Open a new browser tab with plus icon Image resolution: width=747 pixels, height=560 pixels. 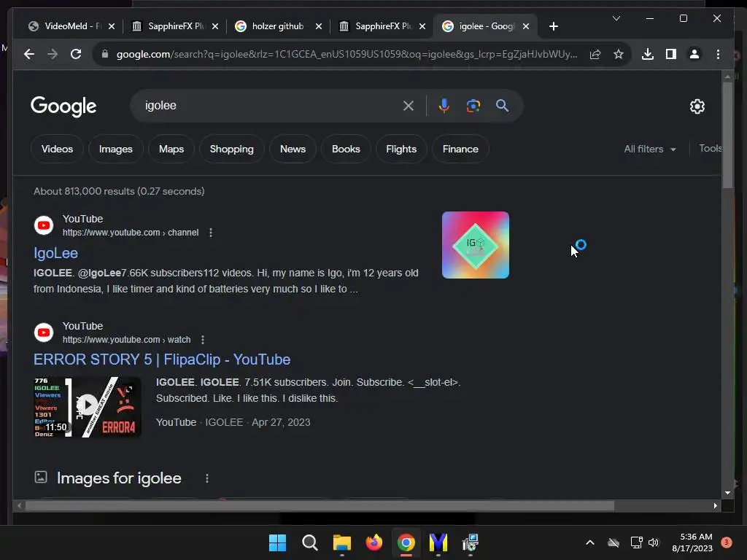point(553,26)
